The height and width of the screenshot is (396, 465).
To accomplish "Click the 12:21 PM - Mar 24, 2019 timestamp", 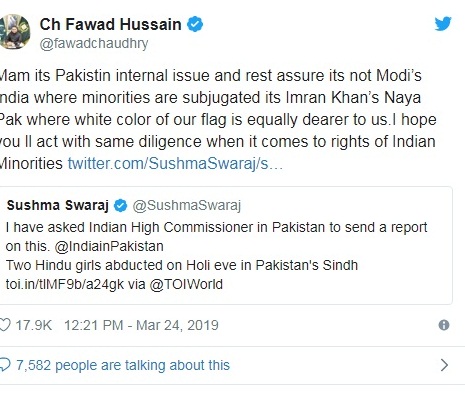I will 141,325.
